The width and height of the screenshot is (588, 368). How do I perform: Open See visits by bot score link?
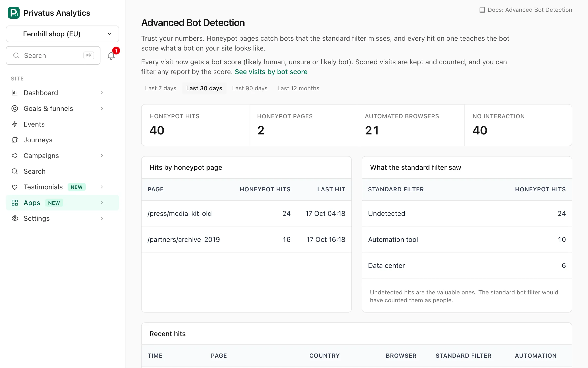[271, 72]
